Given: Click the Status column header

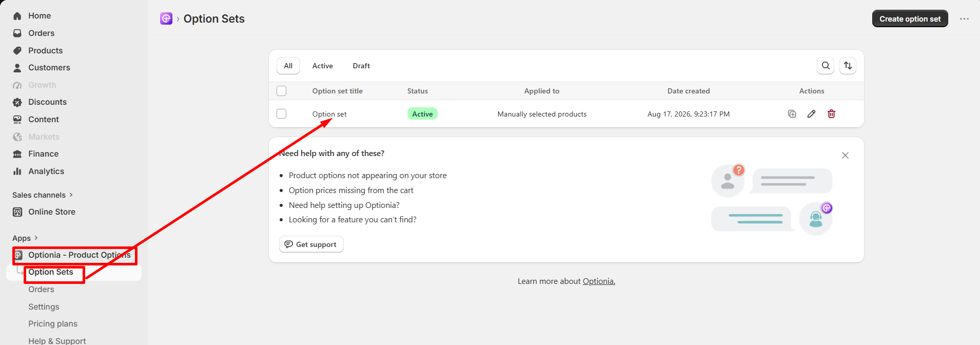Looking at the screenshot, I should click(x=418, y=91).
